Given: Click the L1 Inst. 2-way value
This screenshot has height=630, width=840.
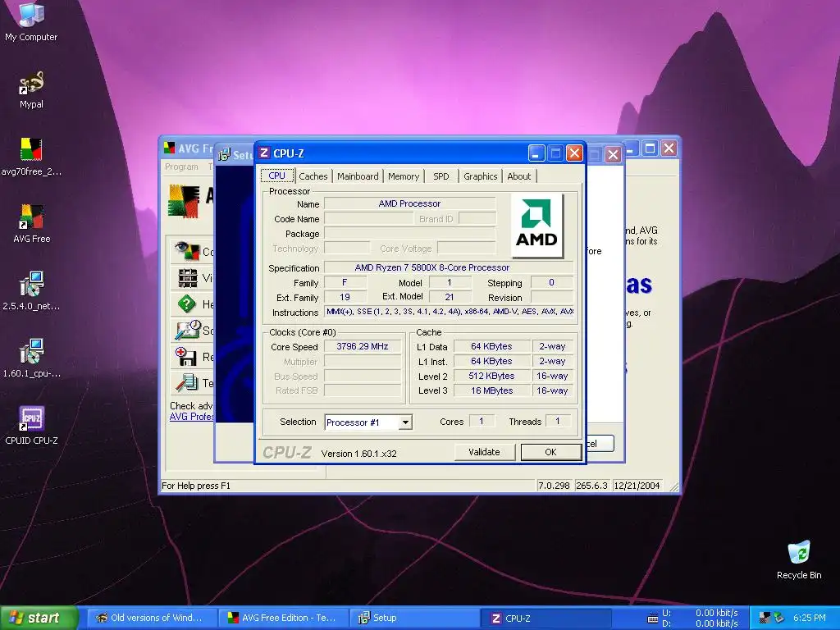Looking at the screenshot, I should [552, 361].
